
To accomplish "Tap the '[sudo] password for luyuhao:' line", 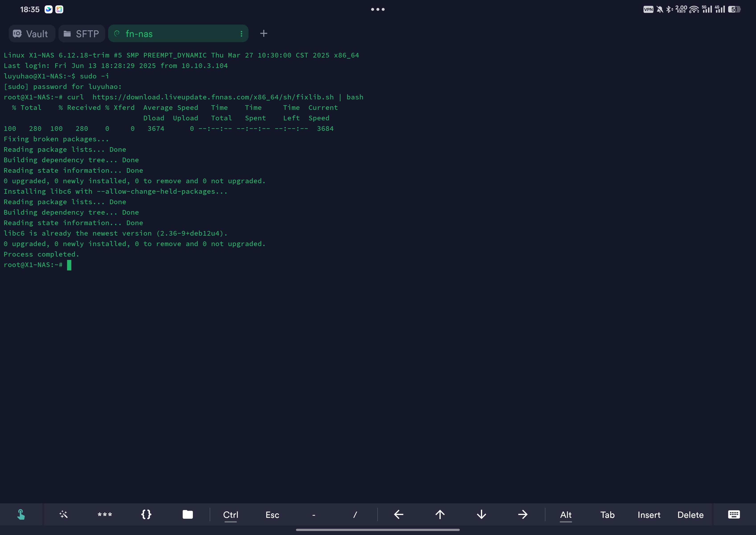I will 63,87.
